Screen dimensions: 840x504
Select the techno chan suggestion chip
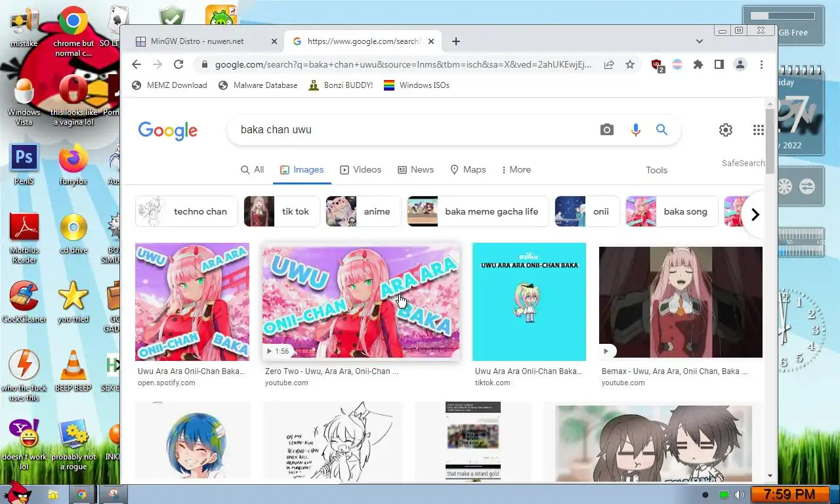186,211
